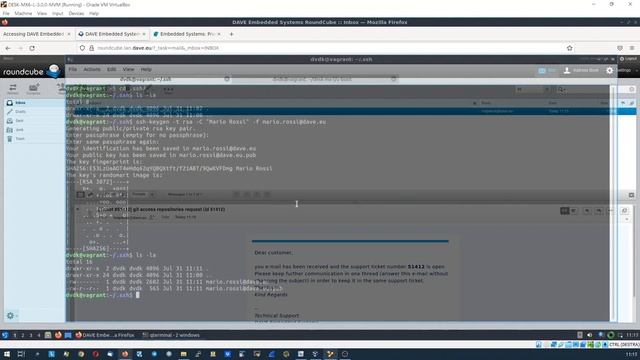640x360 pixels.
Task: Click reply icon in message preview
Action: pyautogui.click(x=587, y=211)
